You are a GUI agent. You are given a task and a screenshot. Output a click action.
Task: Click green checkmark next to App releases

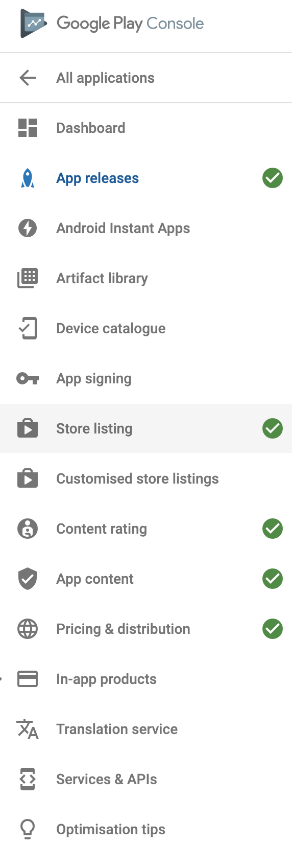click(273, 178)
